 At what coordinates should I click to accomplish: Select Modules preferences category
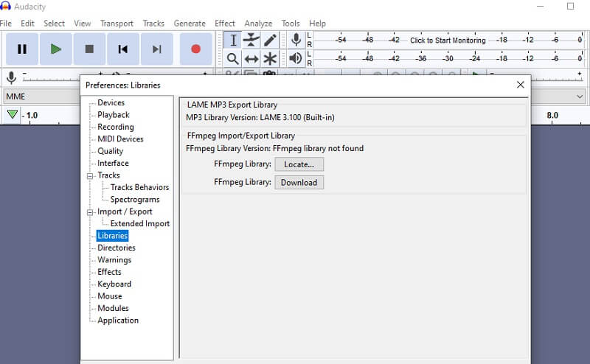click(113, 308)
